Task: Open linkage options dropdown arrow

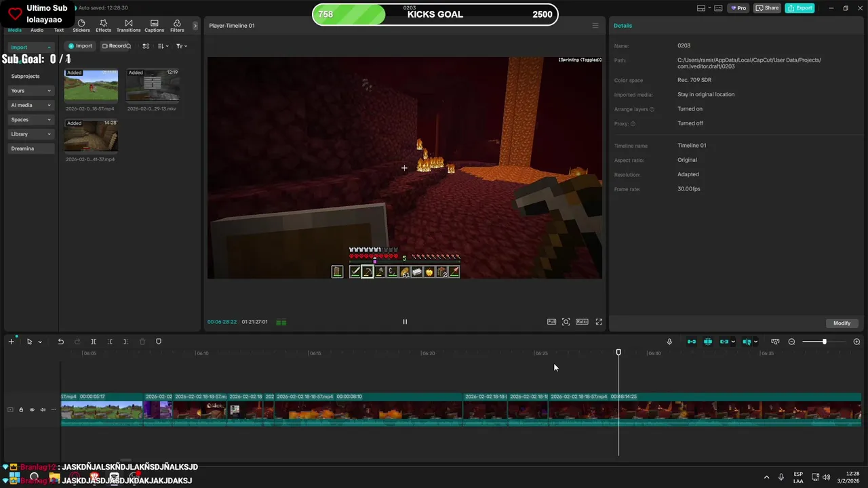Action: point(733,342)
